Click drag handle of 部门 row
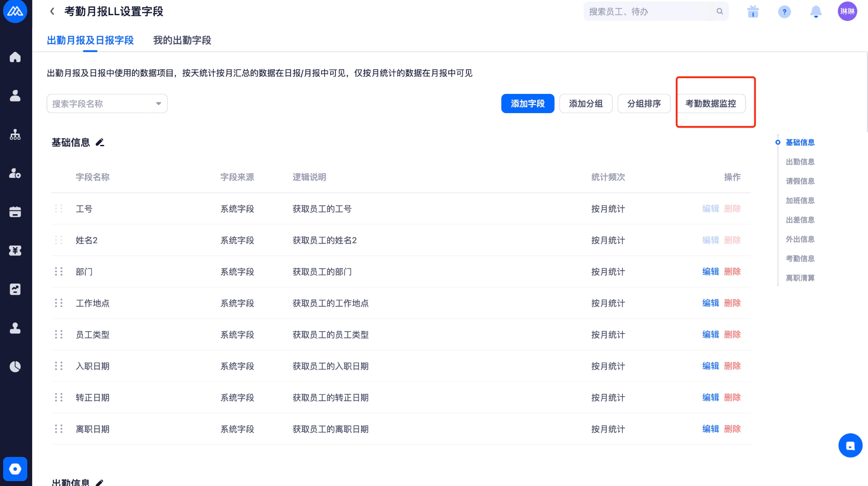This screenshot has height=486, width=868. click(x=59, y=271)
